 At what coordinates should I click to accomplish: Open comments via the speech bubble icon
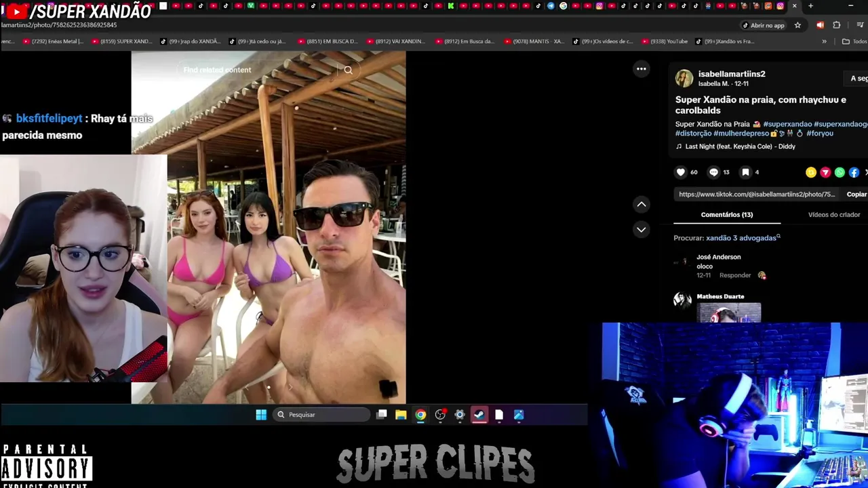pos(713,172)
